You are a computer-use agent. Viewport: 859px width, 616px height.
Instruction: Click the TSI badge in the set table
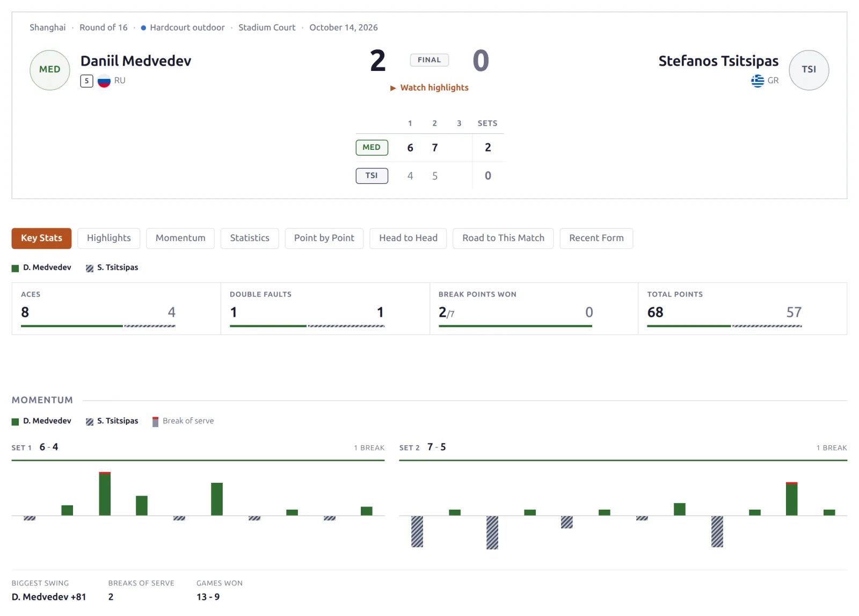[372, 176]
